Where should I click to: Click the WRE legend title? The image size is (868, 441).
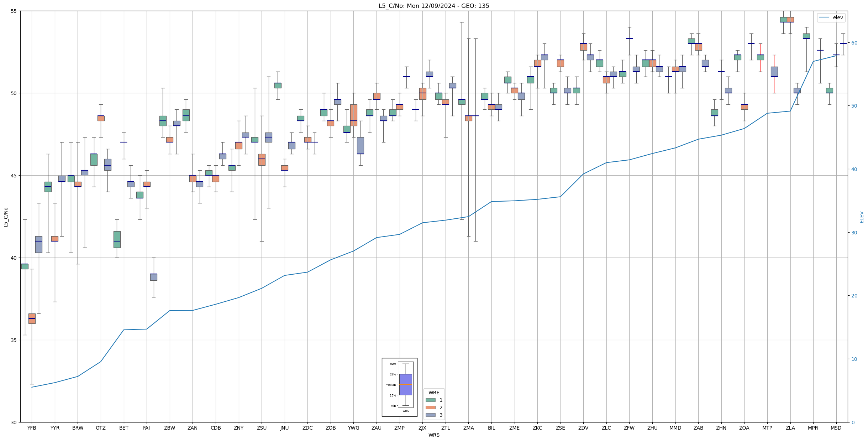[434, 393]
